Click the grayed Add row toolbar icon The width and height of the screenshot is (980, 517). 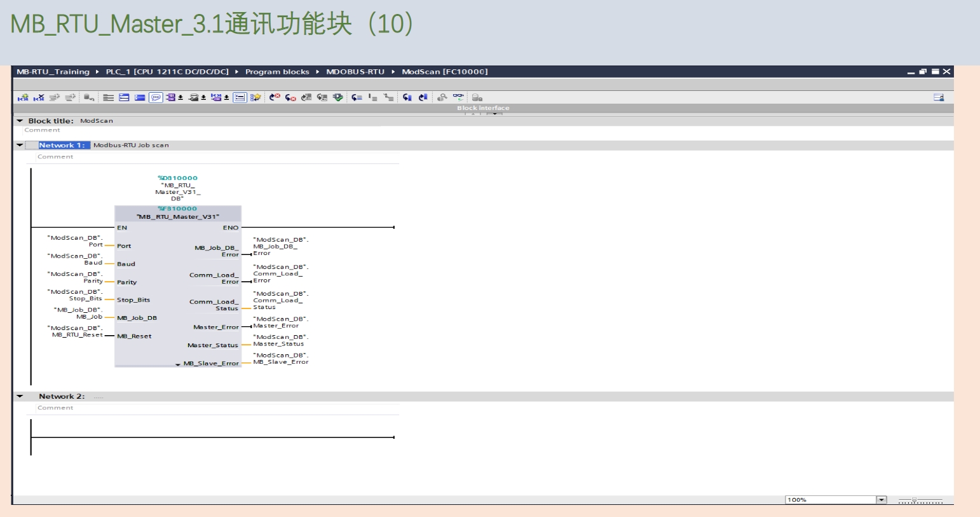pyautogui.click(x=71, y=97)
